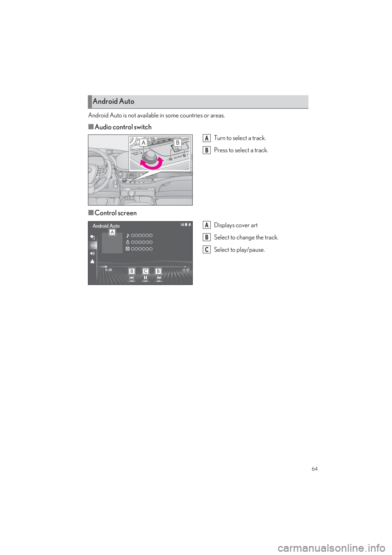Select the Android Auto arrow sidebar icon
This screenshot has height=555, width=392.
(93, 261)
